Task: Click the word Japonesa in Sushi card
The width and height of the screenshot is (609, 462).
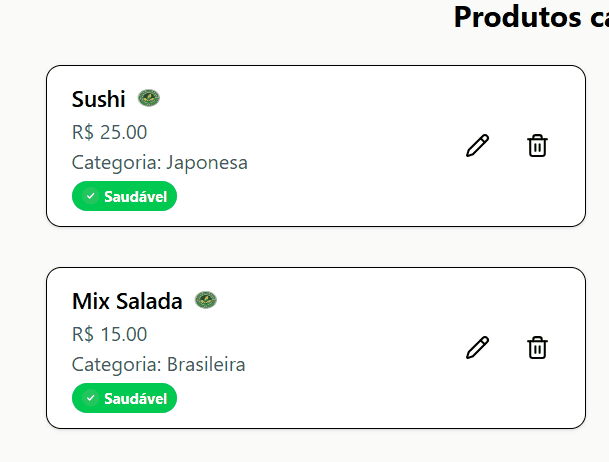Action: point(207,163)
